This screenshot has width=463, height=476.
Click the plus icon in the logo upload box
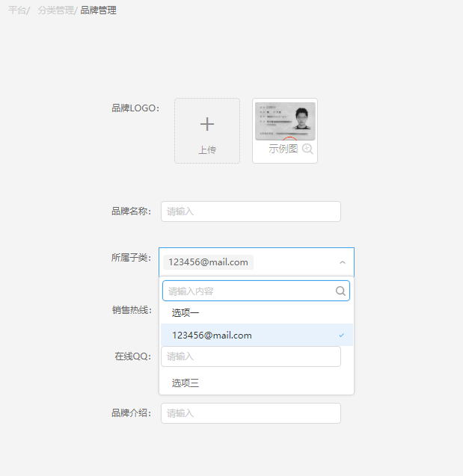207,125
